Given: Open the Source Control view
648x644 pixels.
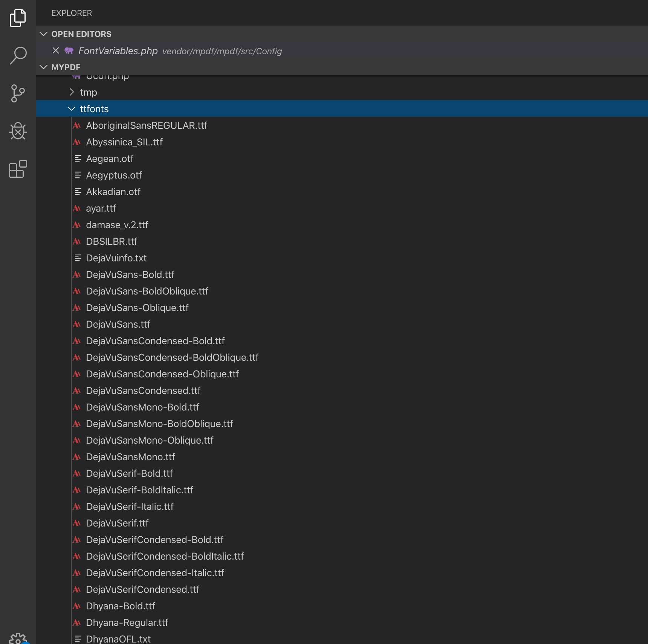Looking at the screenshot, I should (x=18, y=93).
